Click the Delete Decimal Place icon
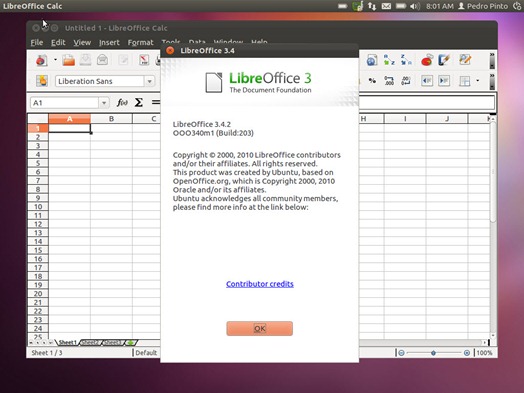 [406, 81]
